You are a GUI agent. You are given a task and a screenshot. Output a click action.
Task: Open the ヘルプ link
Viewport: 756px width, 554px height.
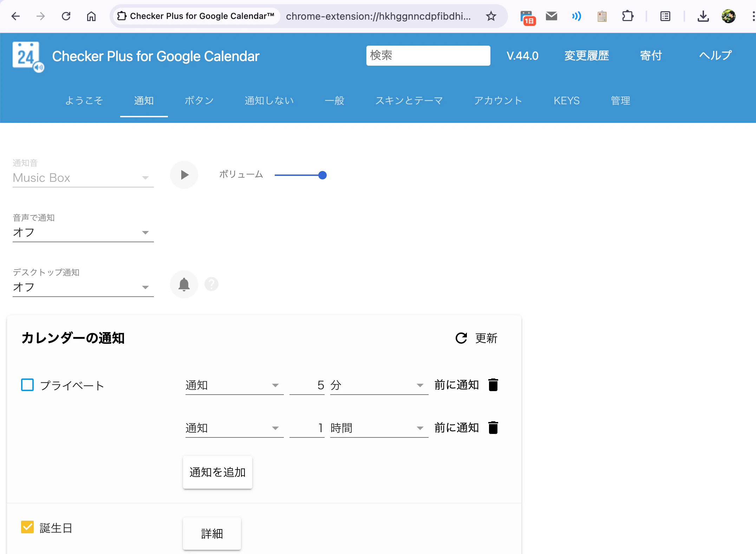point(715,55)
